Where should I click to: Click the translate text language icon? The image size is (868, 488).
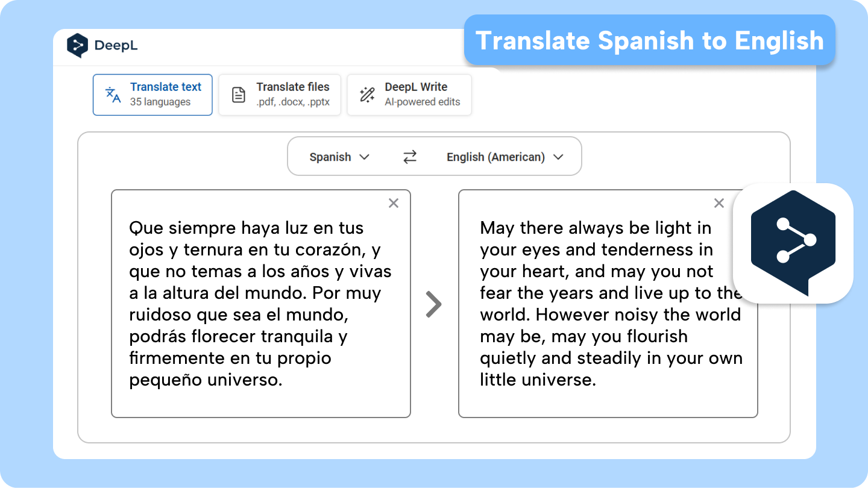tap(112, 94)
